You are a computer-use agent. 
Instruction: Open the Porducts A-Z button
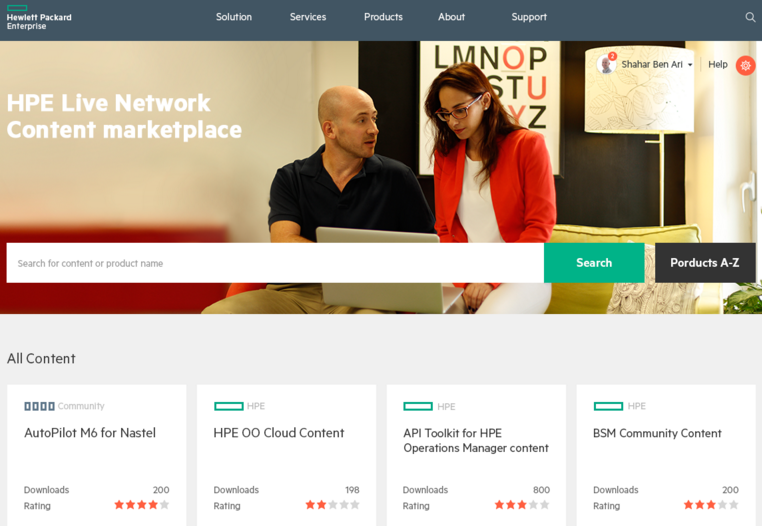(705, 263)
